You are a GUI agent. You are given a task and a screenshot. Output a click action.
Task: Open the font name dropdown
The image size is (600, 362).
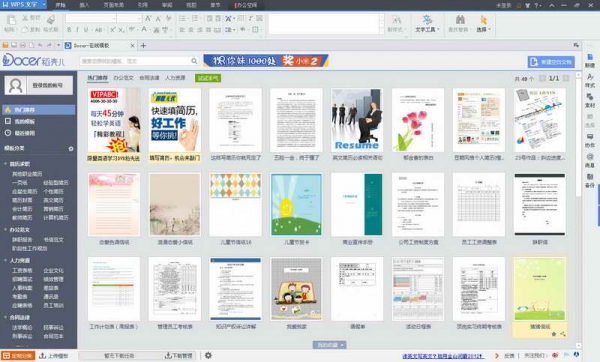[114, 18]
